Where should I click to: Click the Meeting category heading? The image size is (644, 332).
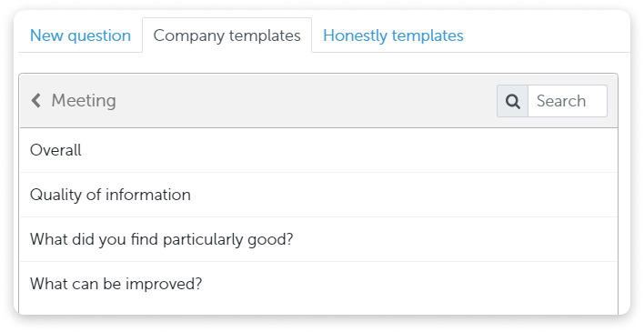pos(84,101)
